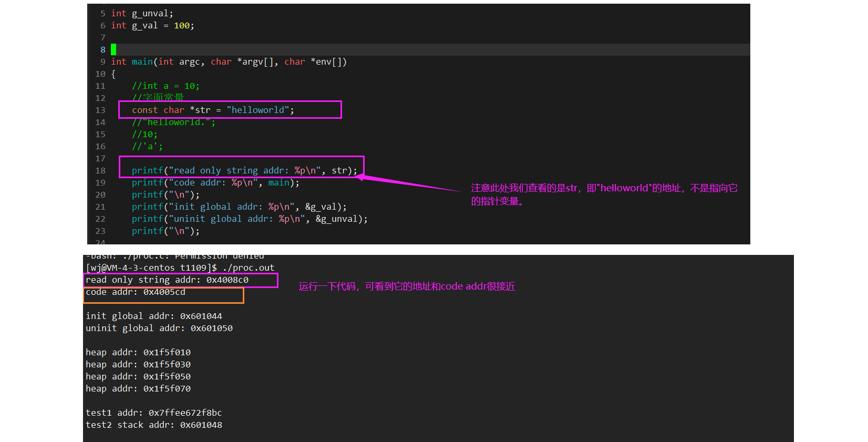The image size is (868, 442).
Task: Click printf 'code addr' line with main
Action: (x=215, y=183)
